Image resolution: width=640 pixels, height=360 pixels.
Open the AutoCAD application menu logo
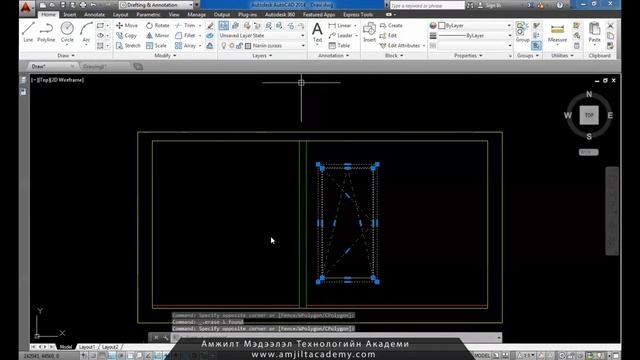coord(26,7)
